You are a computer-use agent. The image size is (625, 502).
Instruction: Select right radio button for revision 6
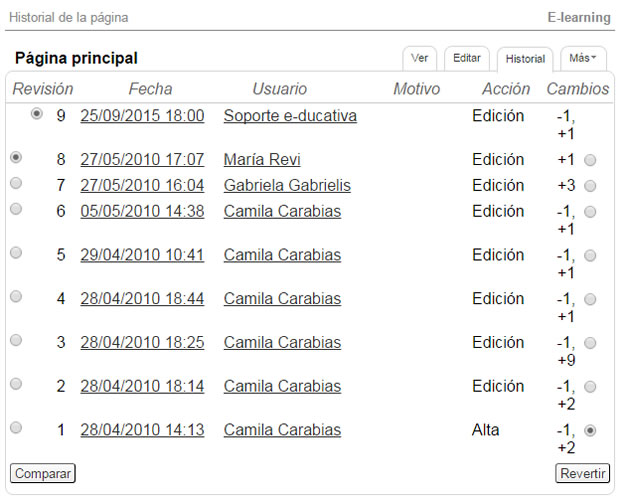pyautogui.click(x=590, y=212)
